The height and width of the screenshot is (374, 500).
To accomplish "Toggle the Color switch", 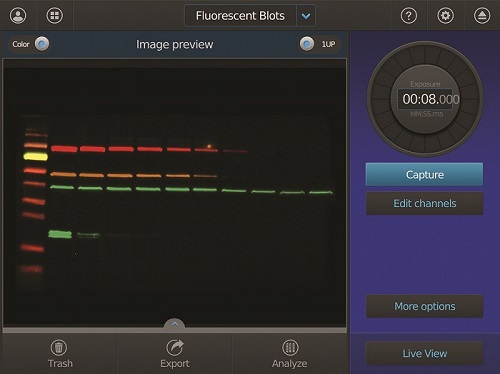I will pyautogui.click(x=42, y=44).
